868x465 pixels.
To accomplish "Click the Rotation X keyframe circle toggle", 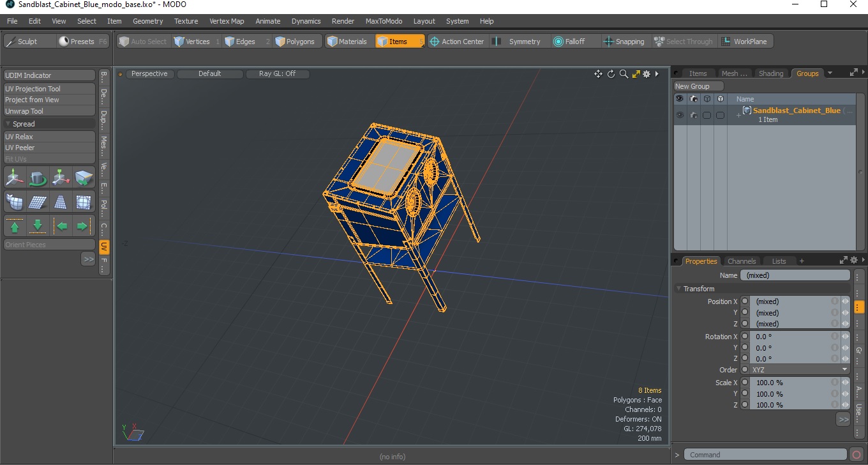I will tap(744, 337).
